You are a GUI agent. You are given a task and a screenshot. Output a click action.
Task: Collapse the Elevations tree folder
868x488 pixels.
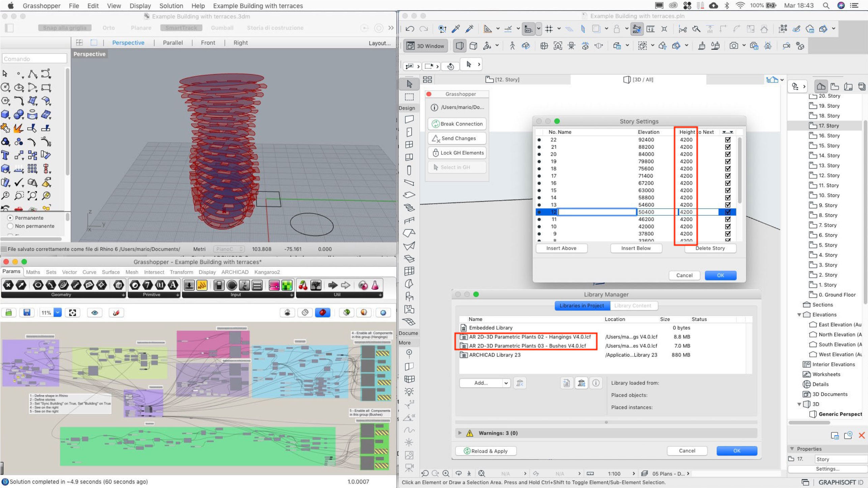point(799,315)
